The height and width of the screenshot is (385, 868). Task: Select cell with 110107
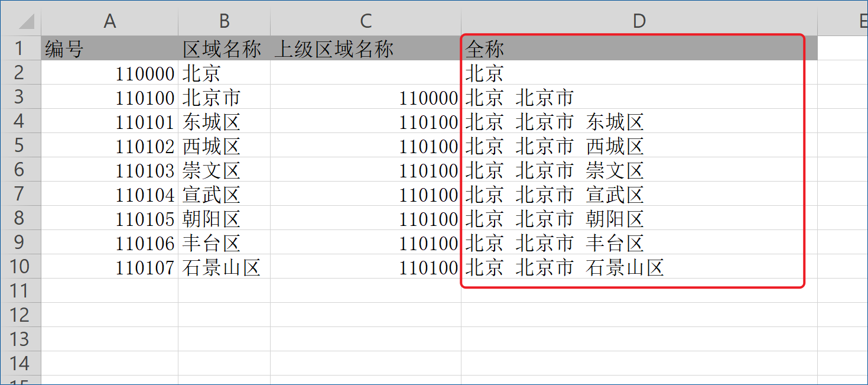[x=109, y=266]
